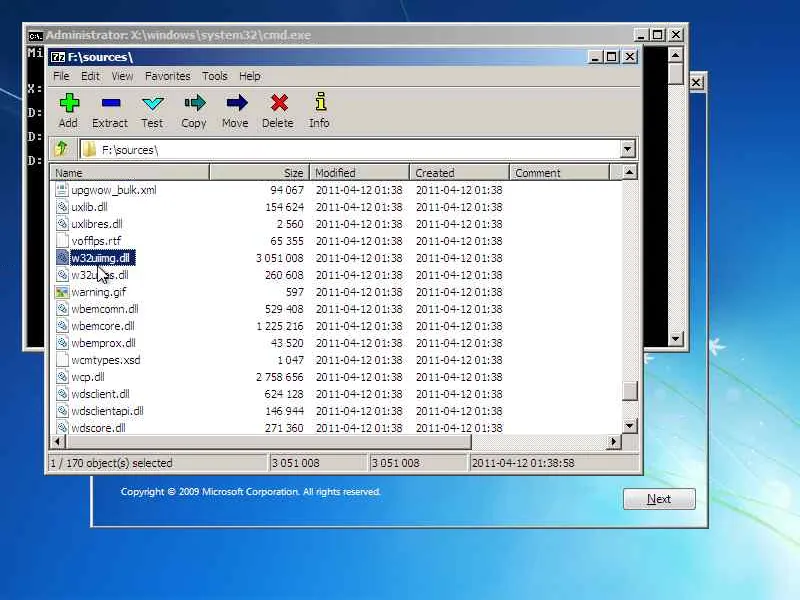Click the cmd window's scroll down arrow

coord(676,338)
